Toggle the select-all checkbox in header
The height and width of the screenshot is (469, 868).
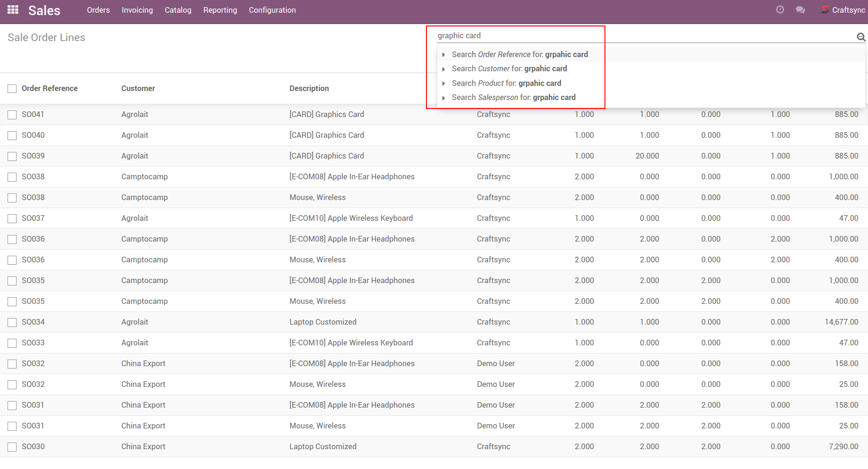12,89
